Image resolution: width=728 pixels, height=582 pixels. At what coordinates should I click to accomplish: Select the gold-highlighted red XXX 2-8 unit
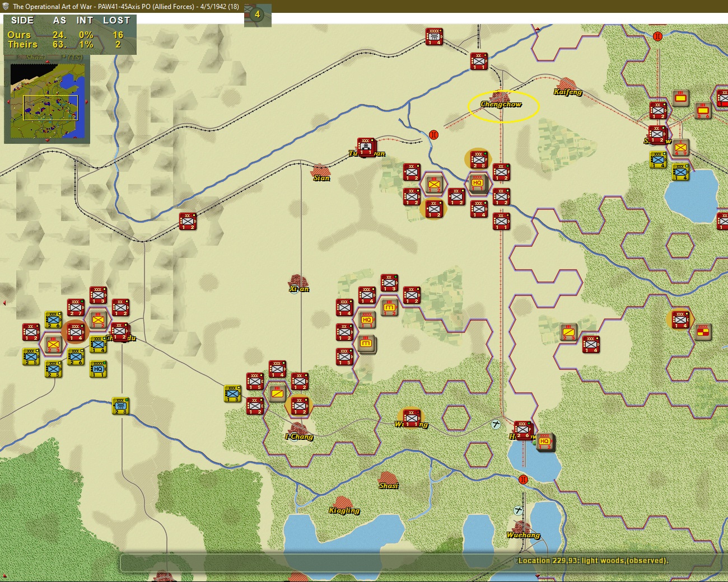479,159
